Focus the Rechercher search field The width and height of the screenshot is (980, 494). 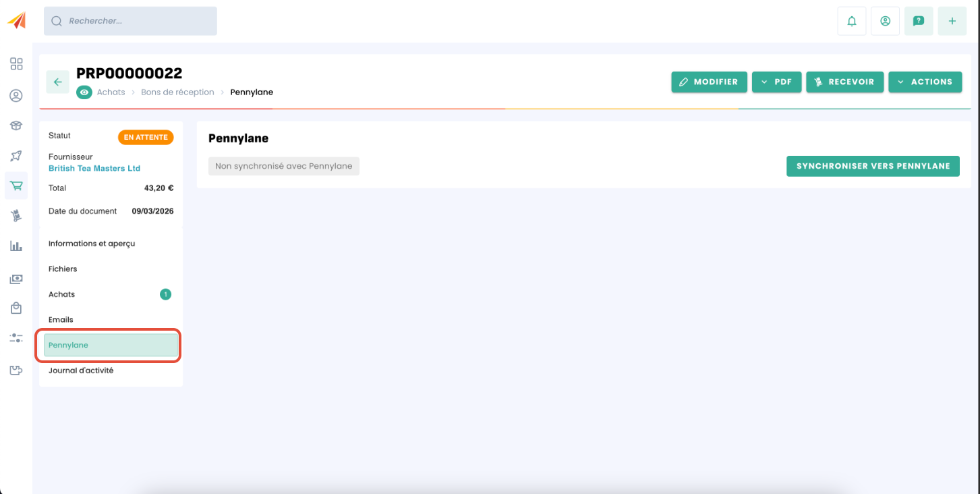click(131, 21)
